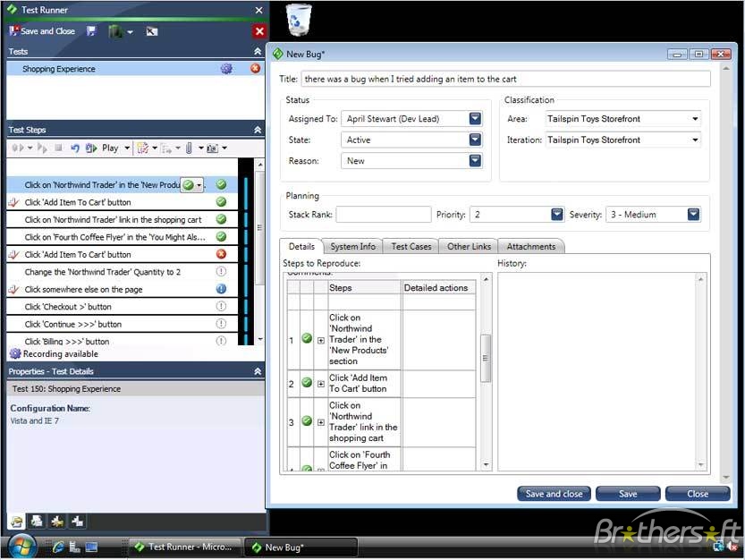
Task: Click the Stack Rank input field
Action: click(384, 215)
